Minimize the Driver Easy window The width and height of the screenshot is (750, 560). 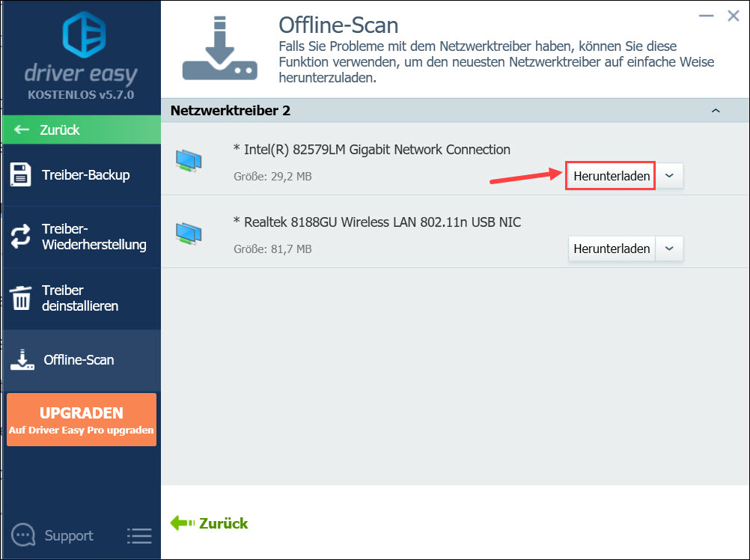coord(706,16)
